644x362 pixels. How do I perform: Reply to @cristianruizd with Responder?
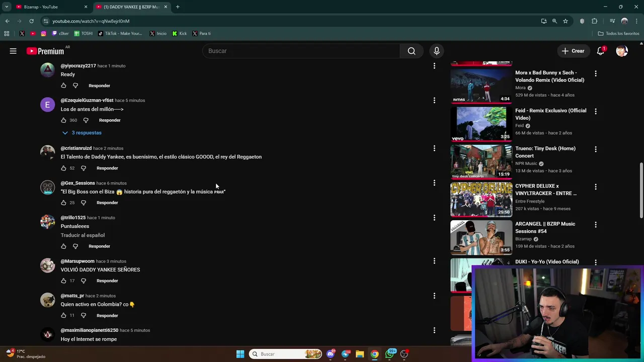tap(107, 168)
